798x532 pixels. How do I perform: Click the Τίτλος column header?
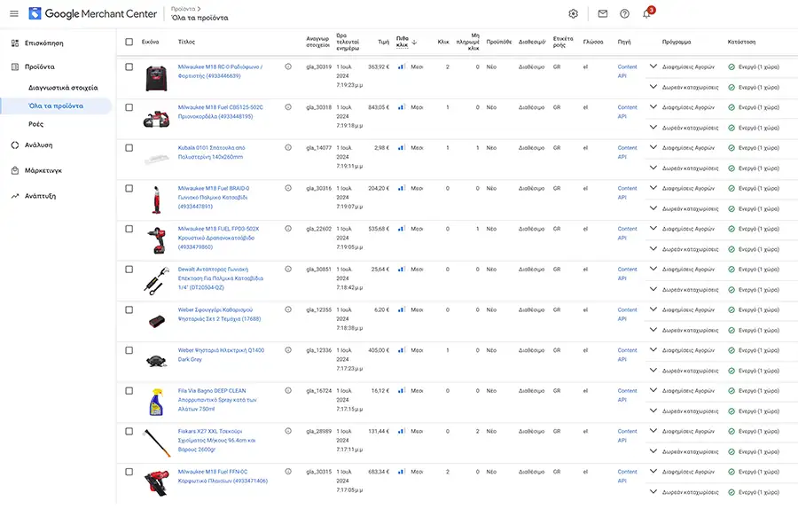(186, 42)
